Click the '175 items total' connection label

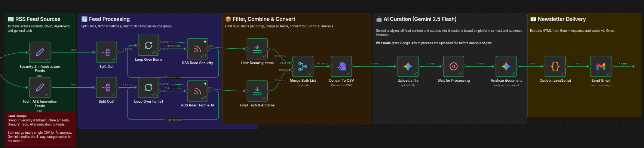[x=173, y=77]
